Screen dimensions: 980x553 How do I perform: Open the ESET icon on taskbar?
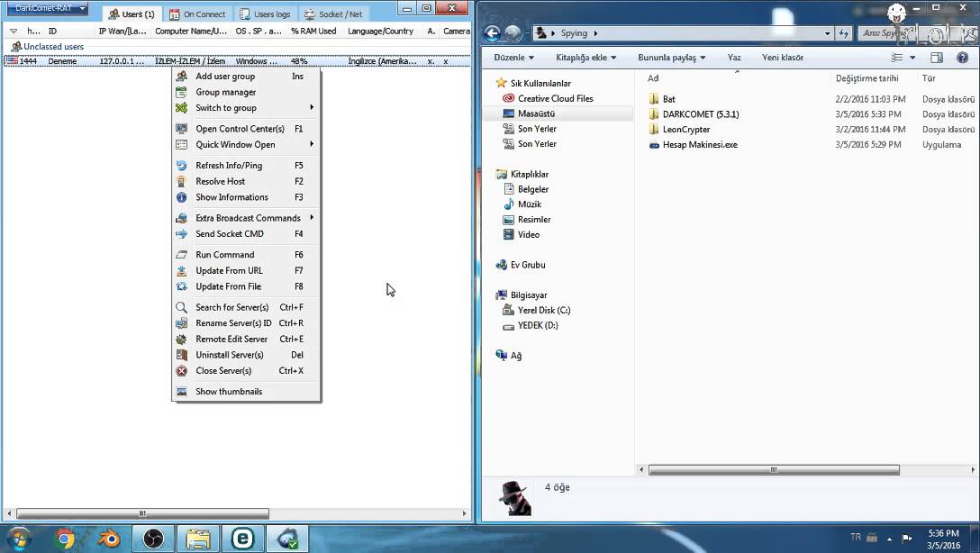click(242, 538)
